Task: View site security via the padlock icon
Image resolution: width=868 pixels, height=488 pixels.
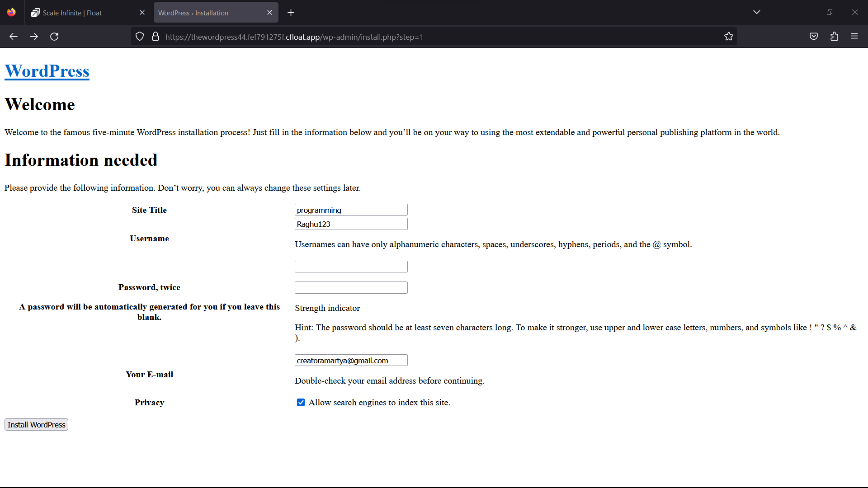Action: [156, 37]
